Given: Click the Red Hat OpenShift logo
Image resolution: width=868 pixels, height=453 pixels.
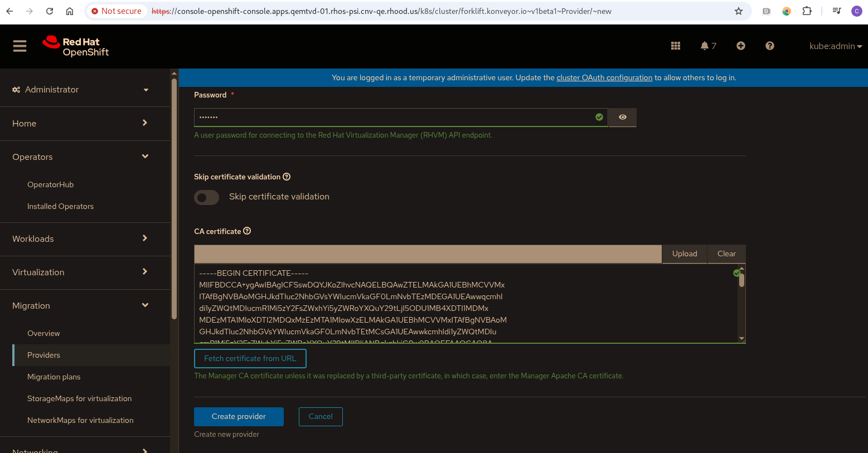Looking at the screenshot, I should [76, 46].
